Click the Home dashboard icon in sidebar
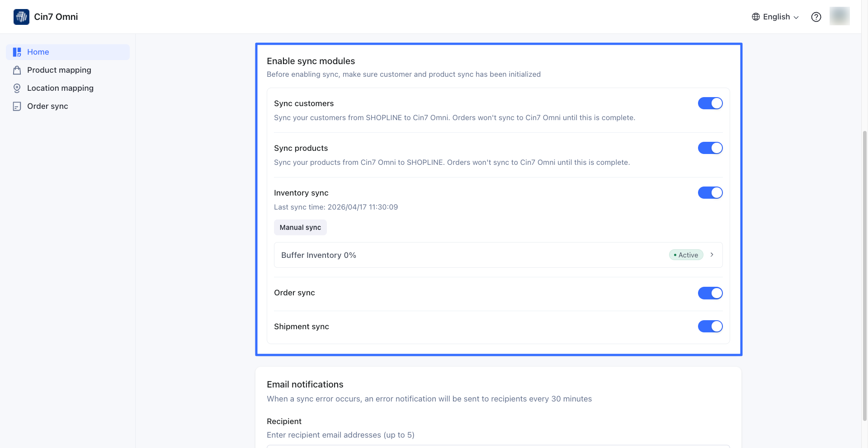Screen dimensions: 868x448 17,52
